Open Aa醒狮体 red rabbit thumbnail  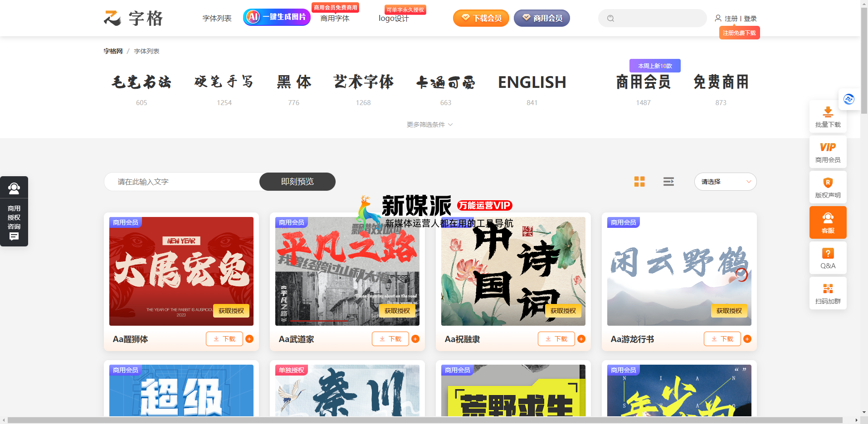(x=181, y=271)
